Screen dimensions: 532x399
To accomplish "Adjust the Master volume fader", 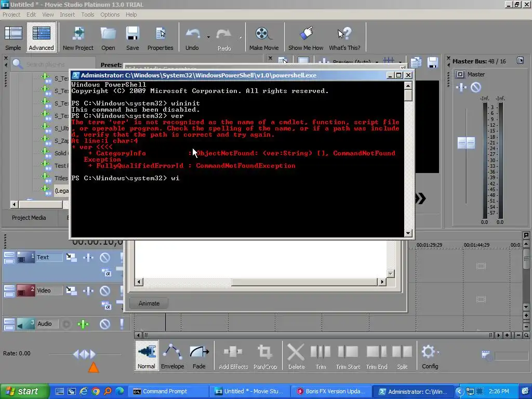I will tap(466, 142).
